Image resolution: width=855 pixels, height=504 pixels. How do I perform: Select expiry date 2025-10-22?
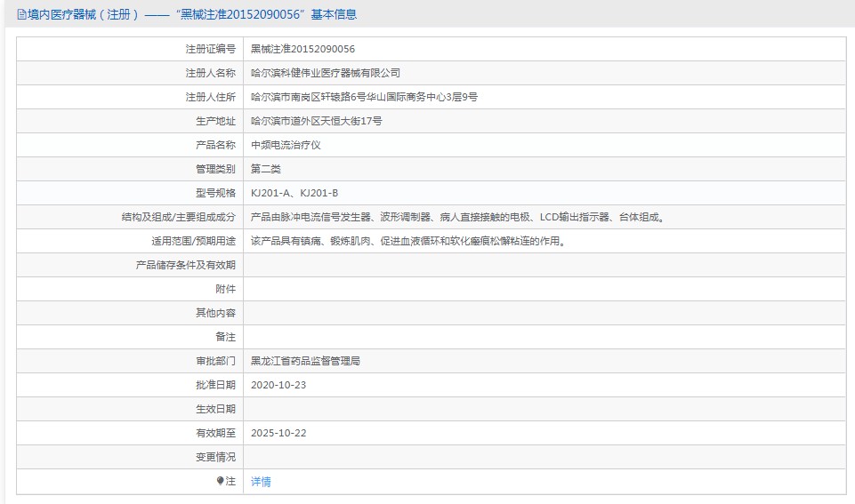coord(278,433)
